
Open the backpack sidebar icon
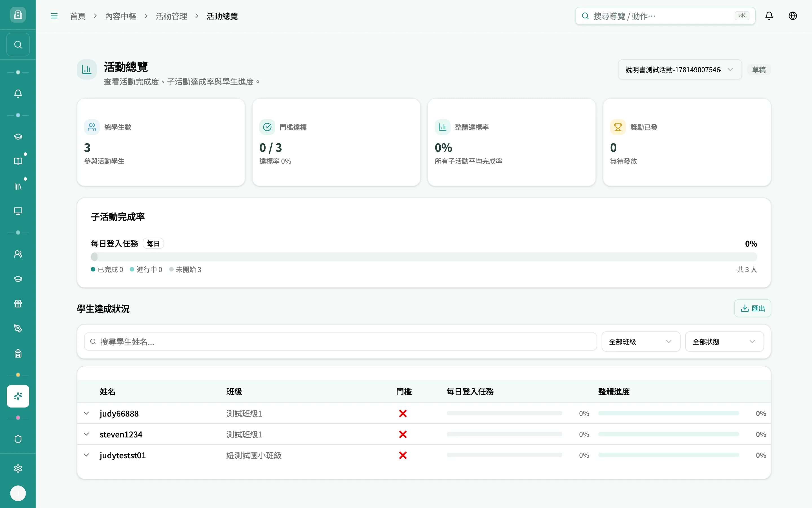pyautogui.click(x=18, y=353)
